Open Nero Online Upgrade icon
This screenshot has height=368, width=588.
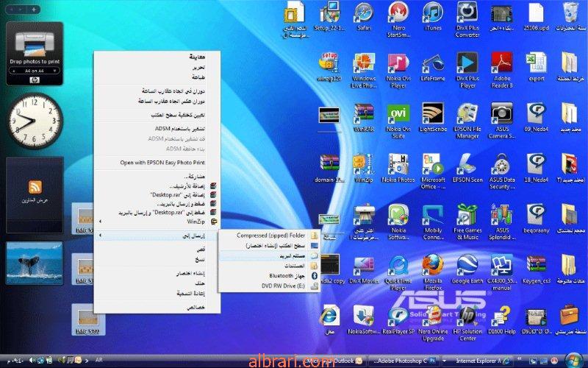(433, 323)
